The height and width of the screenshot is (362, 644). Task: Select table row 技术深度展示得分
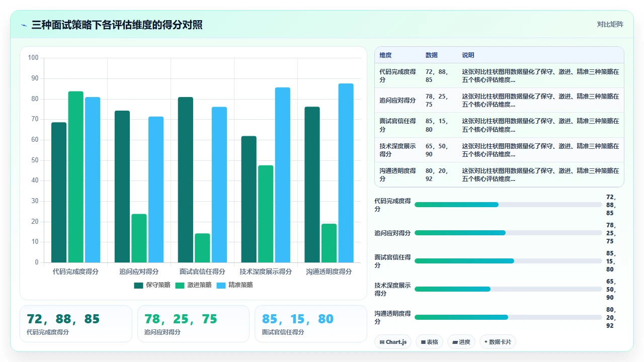point(499,150)
